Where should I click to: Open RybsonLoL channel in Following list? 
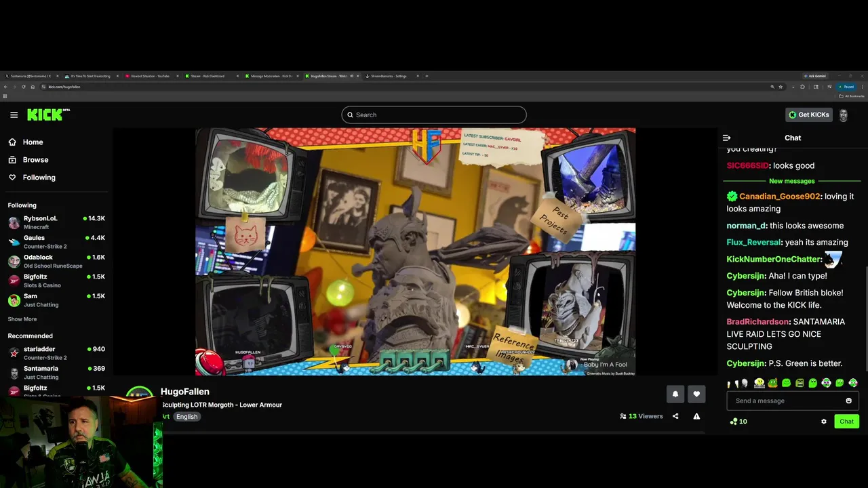pyautogui.click(x=56, y=222)
